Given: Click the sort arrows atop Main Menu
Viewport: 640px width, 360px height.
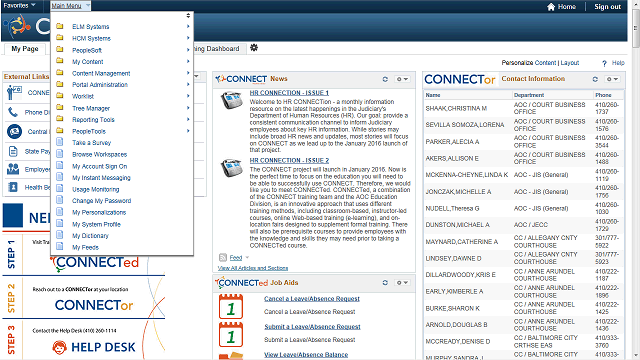Looking at the screenshot, I should [188, 16].
